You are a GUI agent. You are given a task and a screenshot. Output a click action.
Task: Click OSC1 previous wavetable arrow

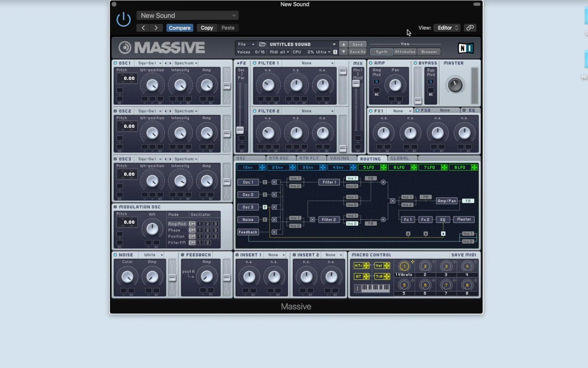[x=166, y=63]
